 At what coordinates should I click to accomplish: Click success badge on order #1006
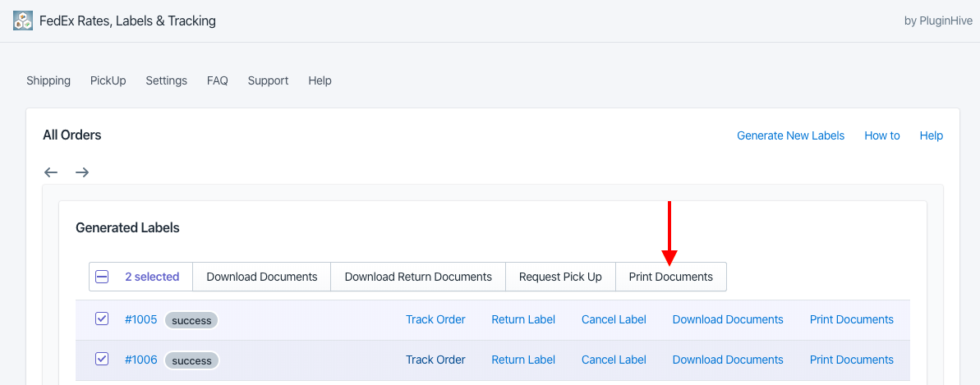pos(192,360)
